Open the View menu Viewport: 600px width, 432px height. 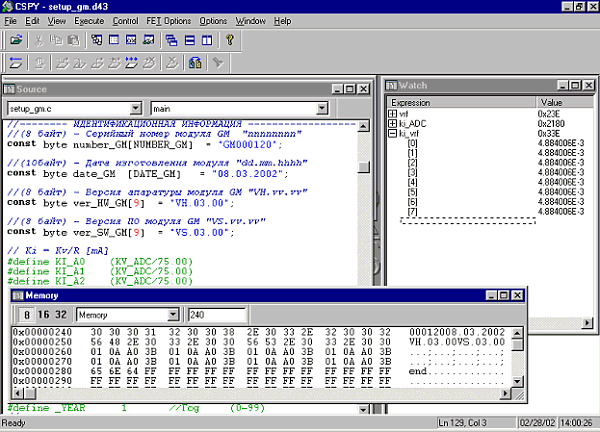(57, 21)
